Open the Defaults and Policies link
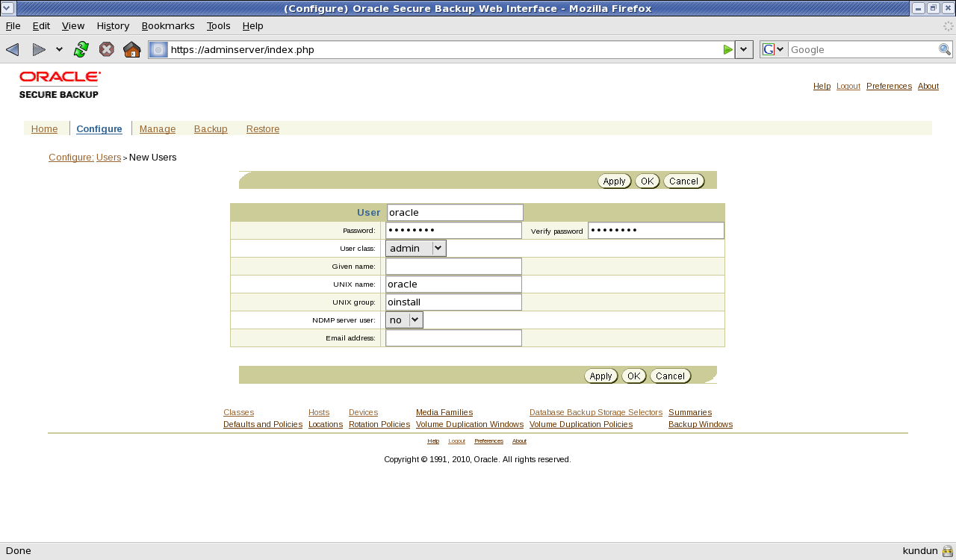The image size is (956, 560). pos(263,424)
